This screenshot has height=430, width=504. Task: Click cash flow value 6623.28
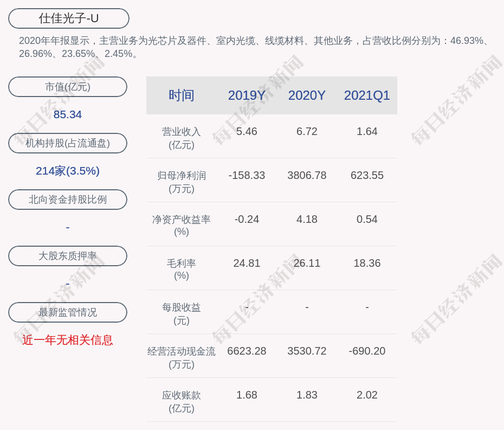click(247, 351)
